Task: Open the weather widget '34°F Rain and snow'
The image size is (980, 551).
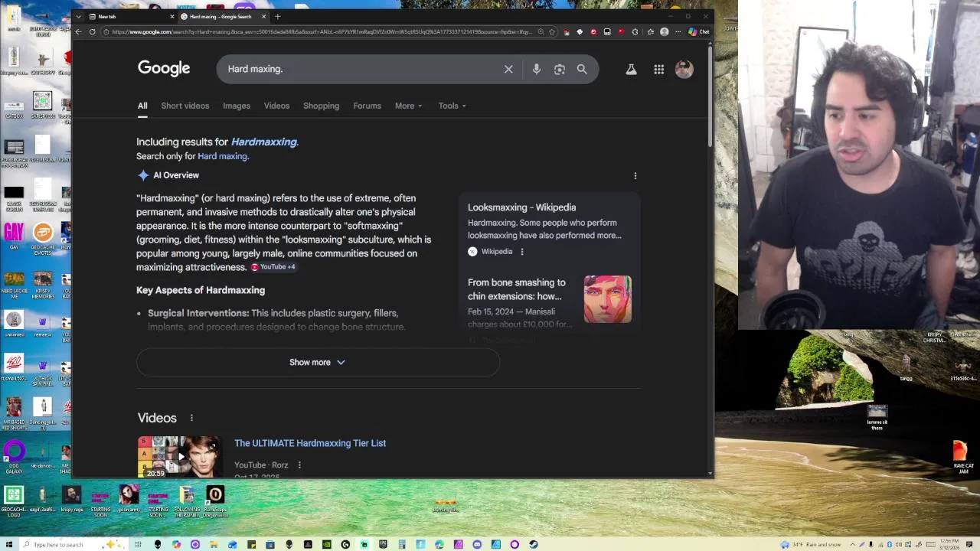Action: [811, 544]
